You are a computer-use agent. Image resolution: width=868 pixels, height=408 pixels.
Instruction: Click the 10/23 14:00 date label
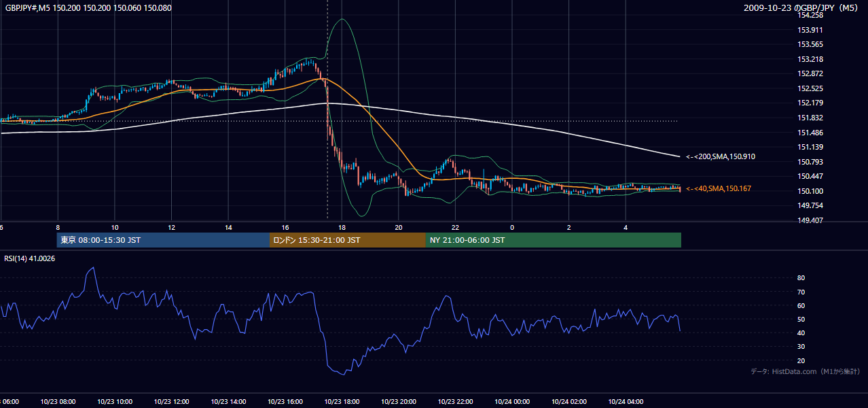(228, 402)
